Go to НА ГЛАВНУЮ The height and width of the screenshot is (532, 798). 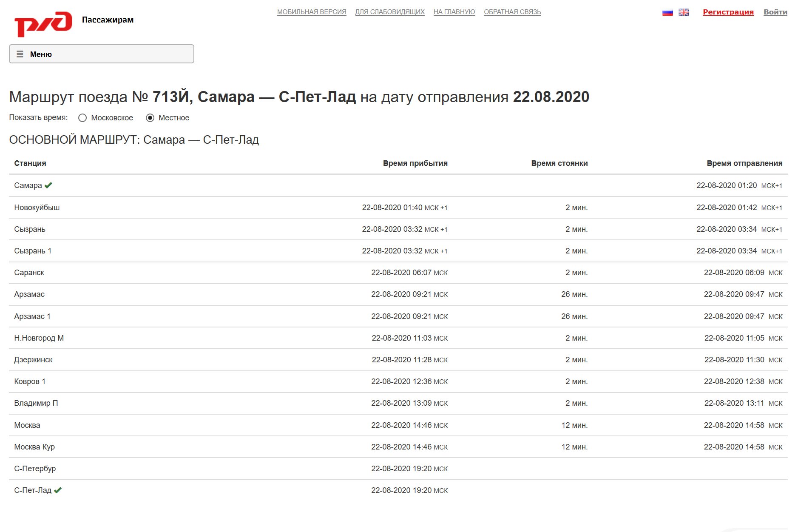454,12
